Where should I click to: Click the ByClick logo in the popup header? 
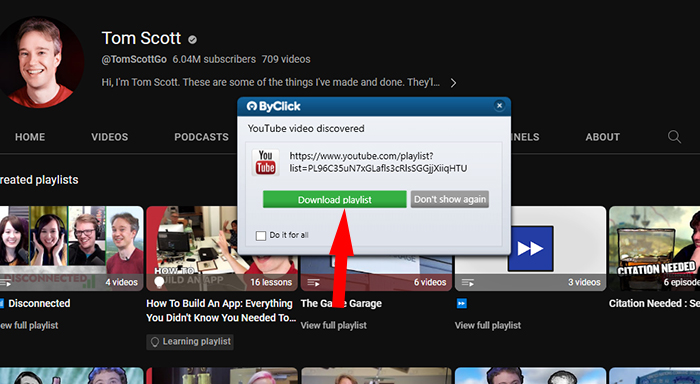(x=274, y=106)
